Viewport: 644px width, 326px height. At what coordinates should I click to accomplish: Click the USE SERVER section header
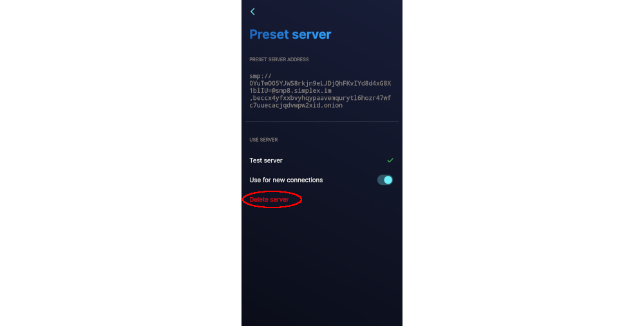tap(263, 140)
